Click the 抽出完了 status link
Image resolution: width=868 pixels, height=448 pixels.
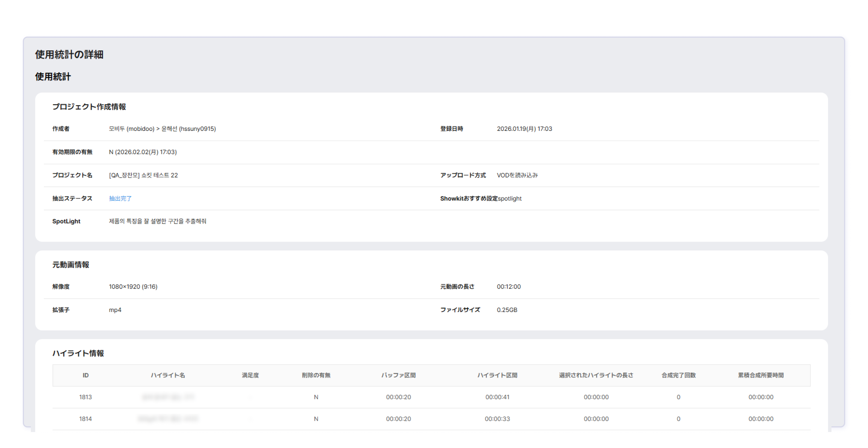point(120,199)
